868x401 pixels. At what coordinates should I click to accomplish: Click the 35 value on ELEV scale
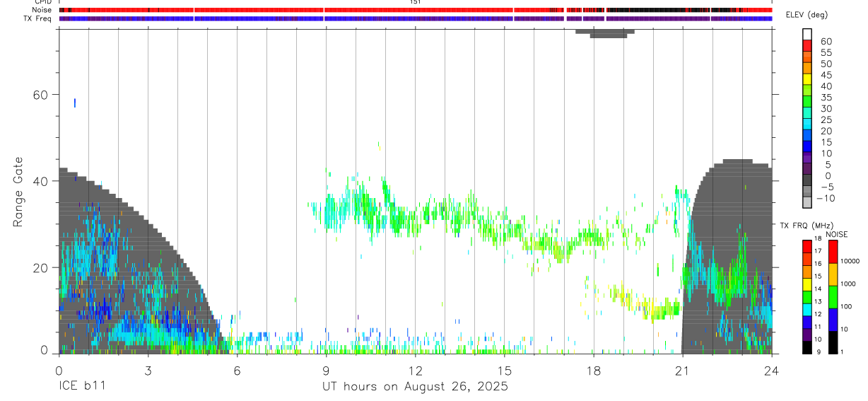tap(826, 98)
